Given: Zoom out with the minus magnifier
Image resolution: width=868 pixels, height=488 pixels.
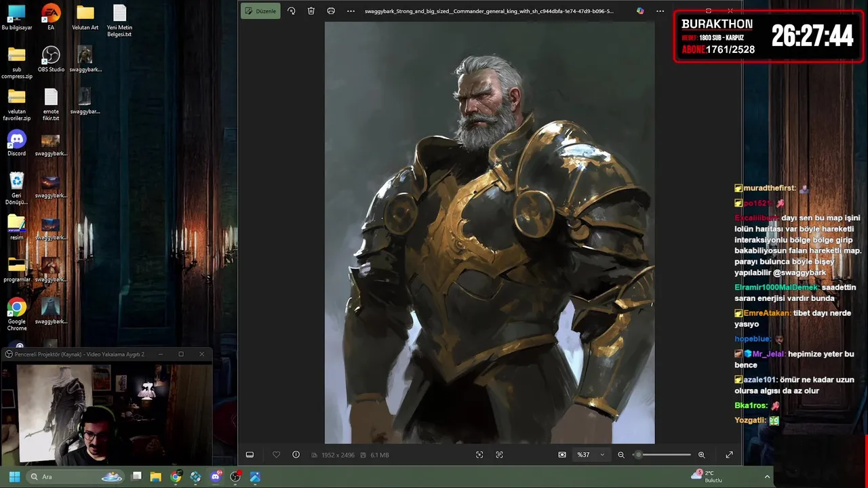Looking at the screenshot, I should pos(620,455).
